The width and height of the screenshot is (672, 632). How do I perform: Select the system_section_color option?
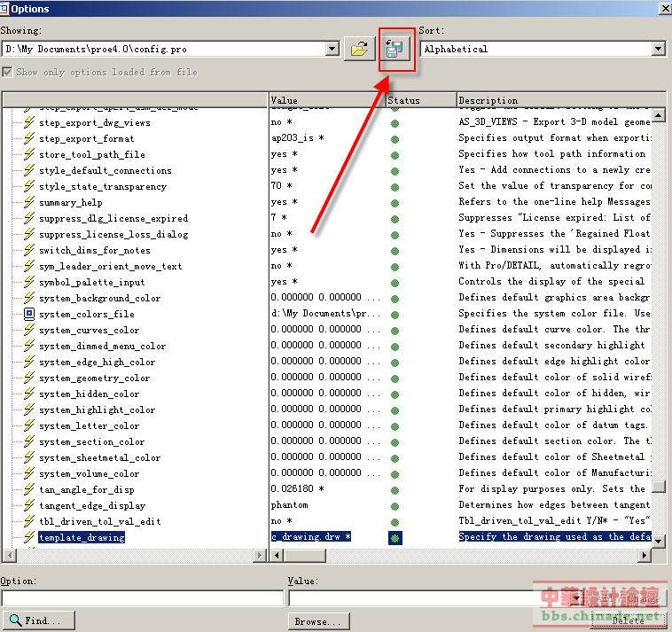[92, 441]
